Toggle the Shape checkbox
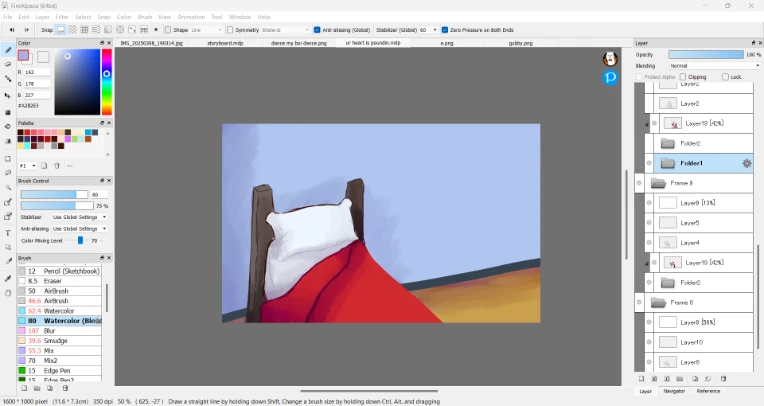This screenshot has width=764, height=406. tap(168, 30)
